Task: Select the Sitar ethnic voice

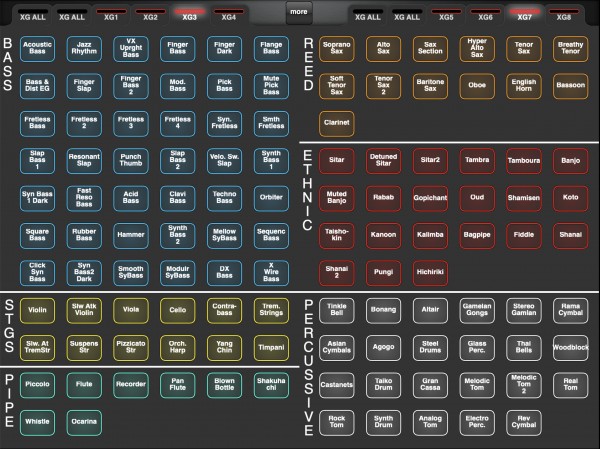Action: [337, 160]
